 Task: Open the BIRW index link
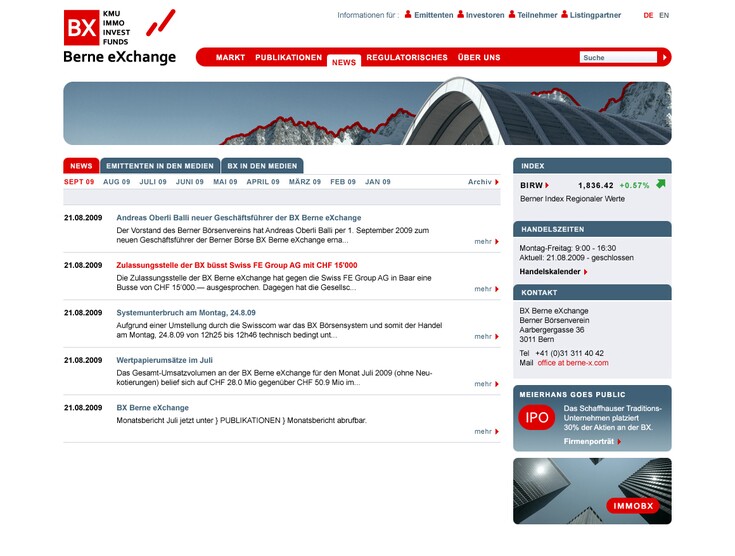pyautogui.click(x=531, y=185)
